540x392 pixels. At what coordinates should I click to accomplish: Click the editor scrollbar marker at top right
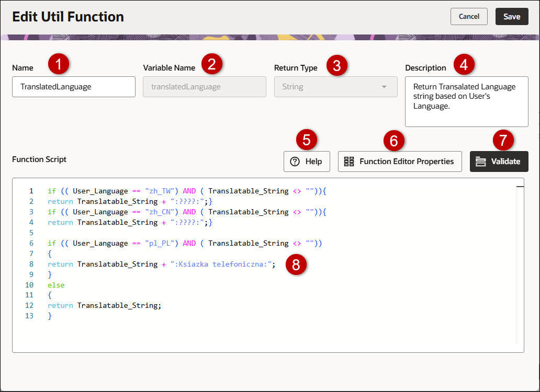coord(520,186)
